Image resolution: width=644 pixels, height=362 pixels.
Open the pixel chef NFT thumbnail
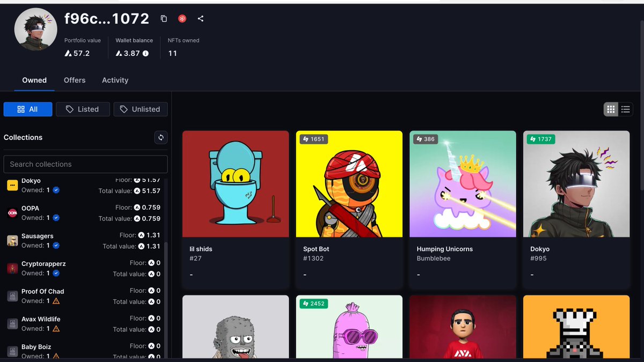coord(576,327)
